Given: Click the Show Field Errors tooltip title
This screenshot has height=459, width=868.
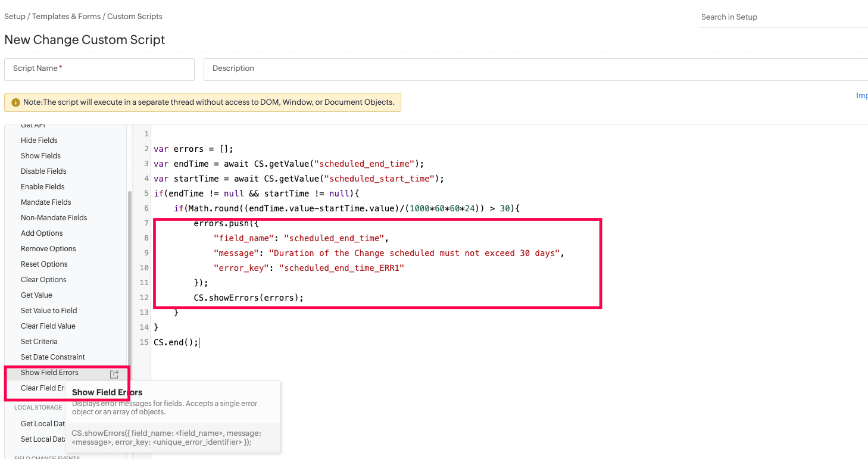Looking at the screenshot, I should (107, 392).
